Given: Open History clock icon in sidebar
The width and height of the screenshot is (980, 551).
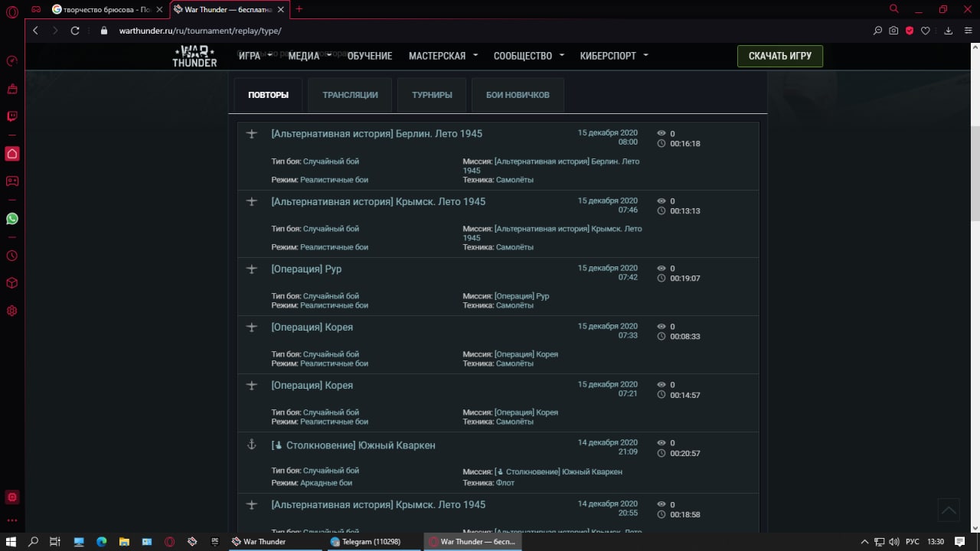Looking at the screenshot, I should point(11,256).
